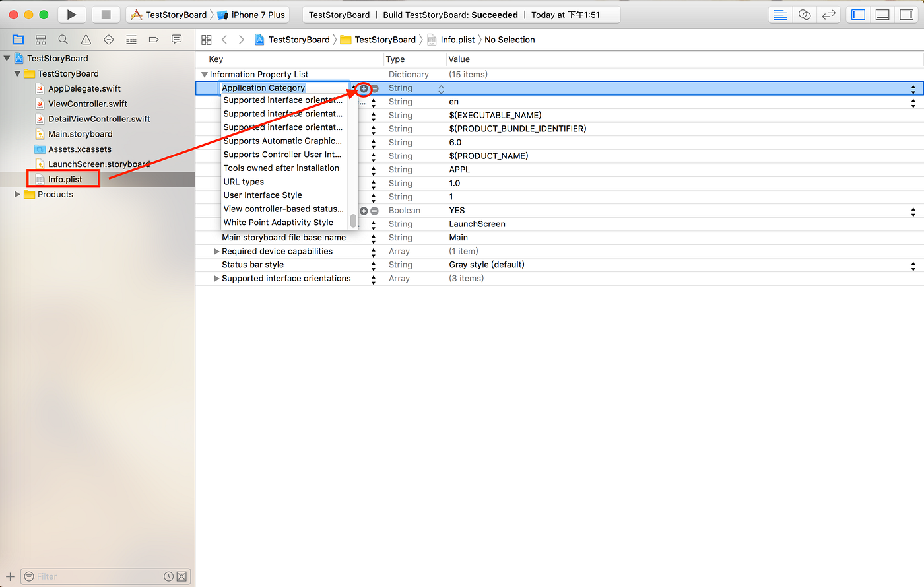Click TestStoryBoard project in jump bar
This screenshot has width=924, height=587.
pos(292,40)
